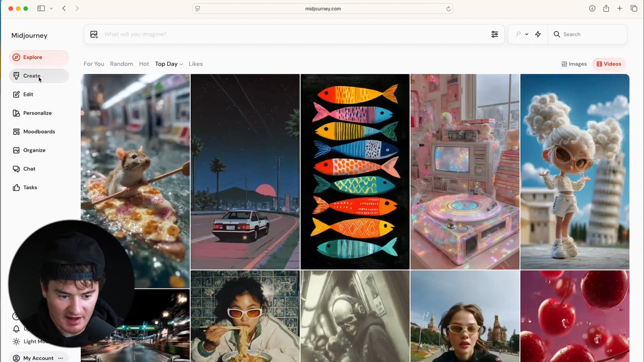Open the skeleton with headphones video

click(355, 316)
